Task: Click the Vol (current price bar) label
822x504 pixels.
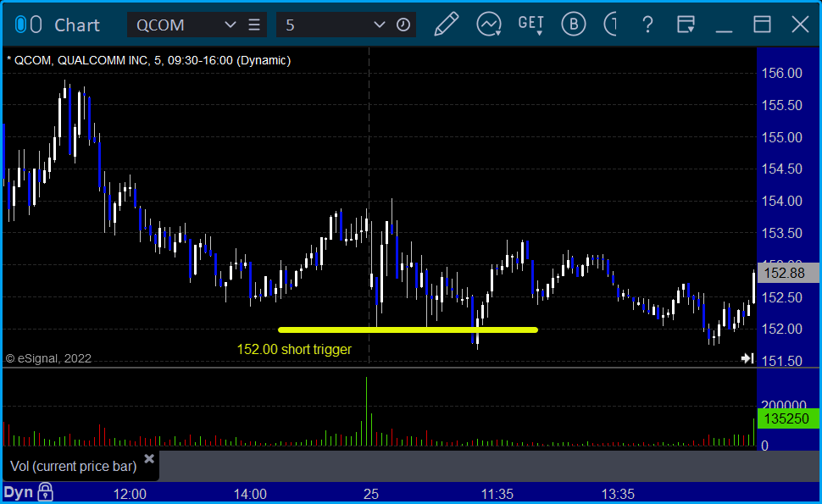Action: coord(74,466)
